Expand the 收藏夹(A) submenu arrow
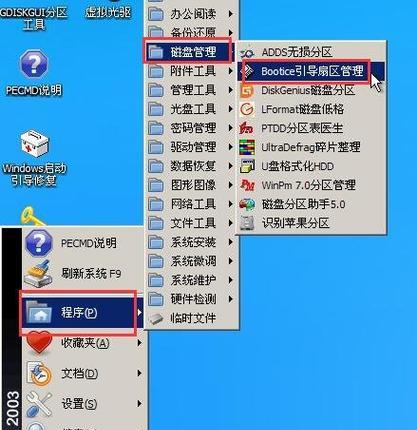 point(140,343)
